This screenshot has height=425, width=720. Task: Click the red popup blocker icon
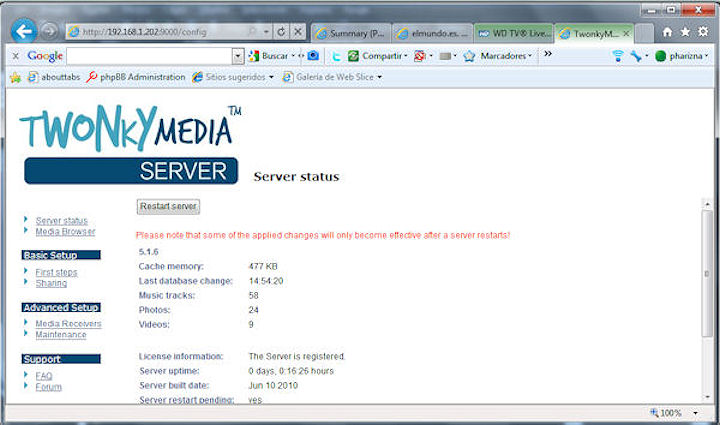tap(419, 56)
